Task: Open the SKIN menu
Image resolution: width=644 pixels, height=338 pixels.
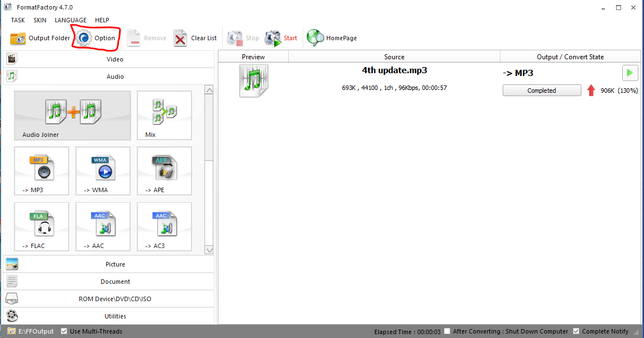Action: pyautogui.click(x=40, y=20)
